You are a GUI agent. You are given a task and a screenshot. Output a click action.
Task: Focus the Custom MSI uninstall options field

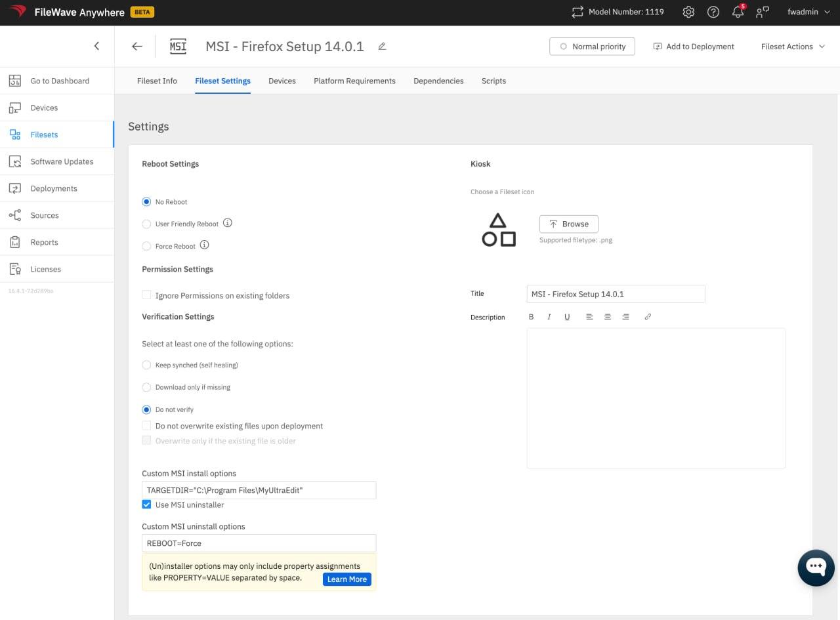[x=259, y=543]
